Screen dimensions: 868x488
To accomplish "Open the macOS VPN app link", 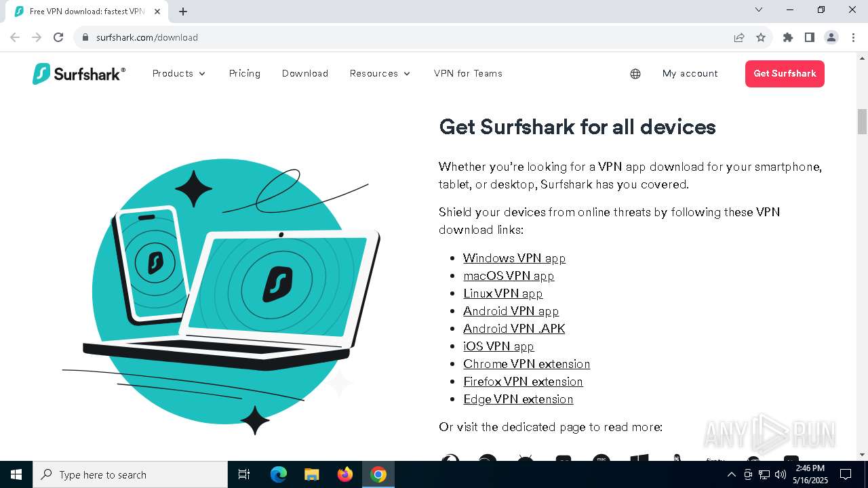I will tap(509, 276).
